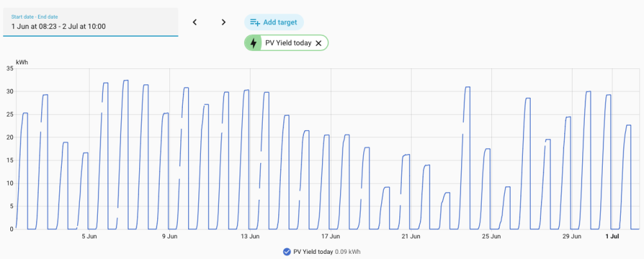Click the kWh unit label on chart
The width and height of the screenshot is (644, 259).
coord(22,62)
